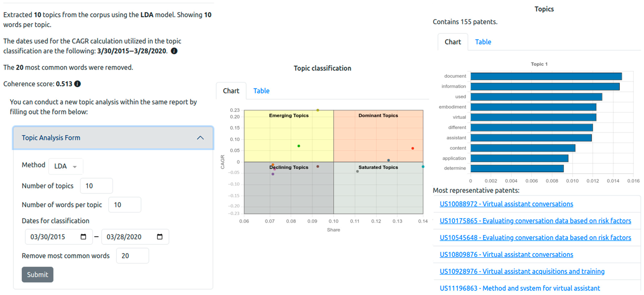Click info icon next to CAGR dates
The width and height of the screenshot is (644, 295).
174,51
